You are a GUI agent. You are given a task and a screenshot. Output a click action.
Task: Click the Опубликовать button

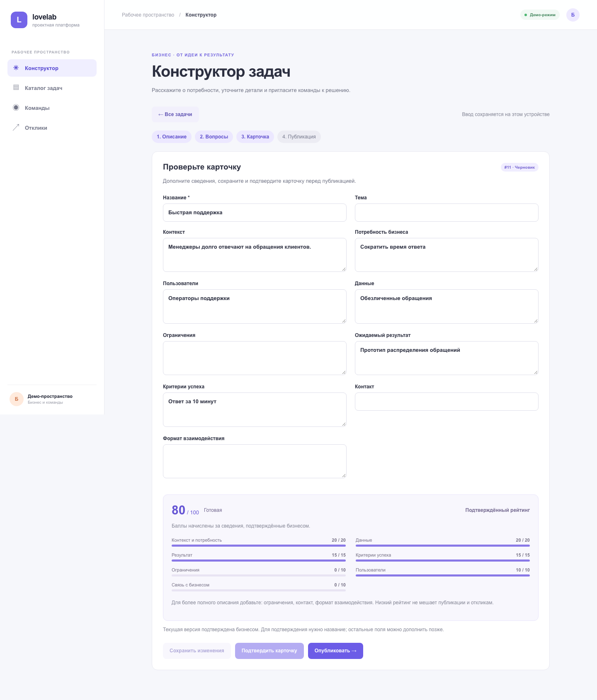[335, 651]
